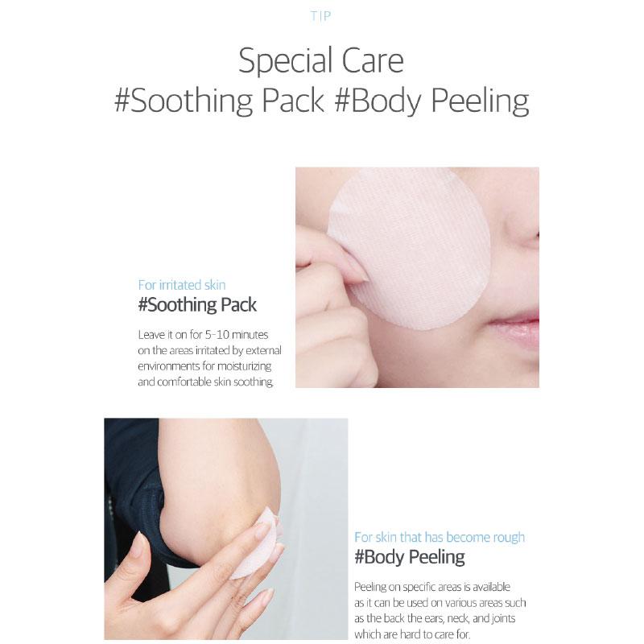
Task: Click the 'which are hard to care for' line
Action: tap(412, 634)
